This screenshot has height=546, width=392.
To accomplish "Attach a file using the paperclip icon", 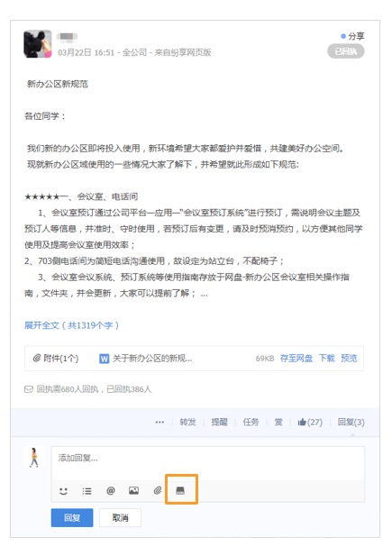I will (x=158, y=491).
